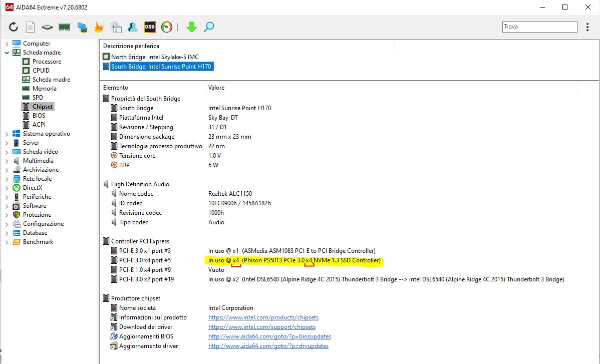Start the stability test flame icon
This screenshot has width=600, height=364.
tap(99, 27)
